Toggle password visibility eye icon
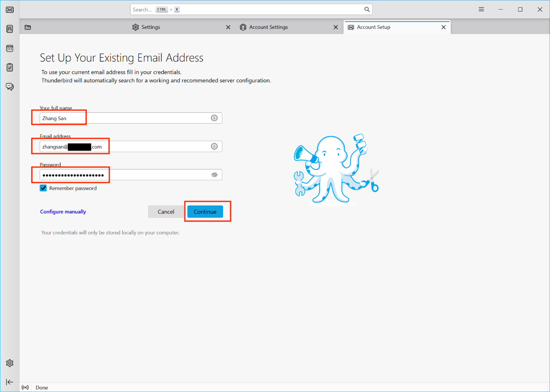The image size is (550, 392). click(x=214, y=175)
